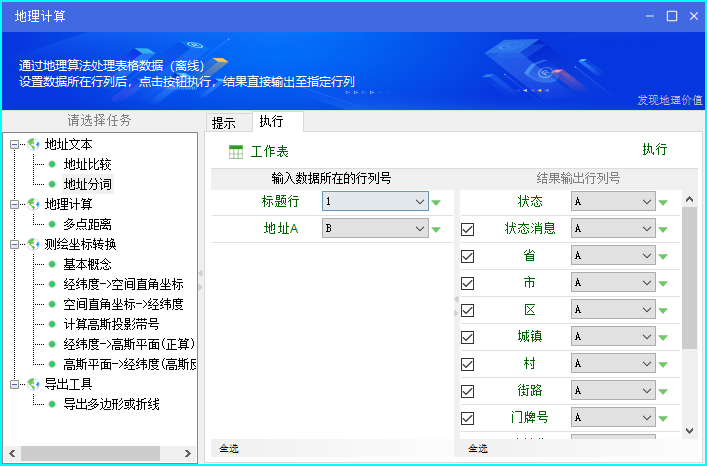Click 全选 under the input columns
Image resolution: width=707 pixels, height=466 pixels.
[x=229, y=448]
